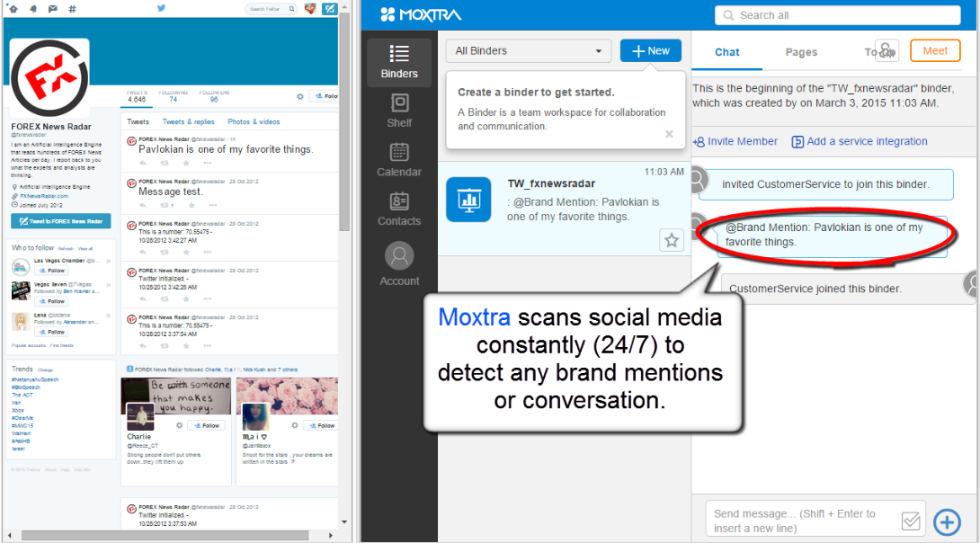
Task: Focus the Search all field
Action: click(838, 15)
